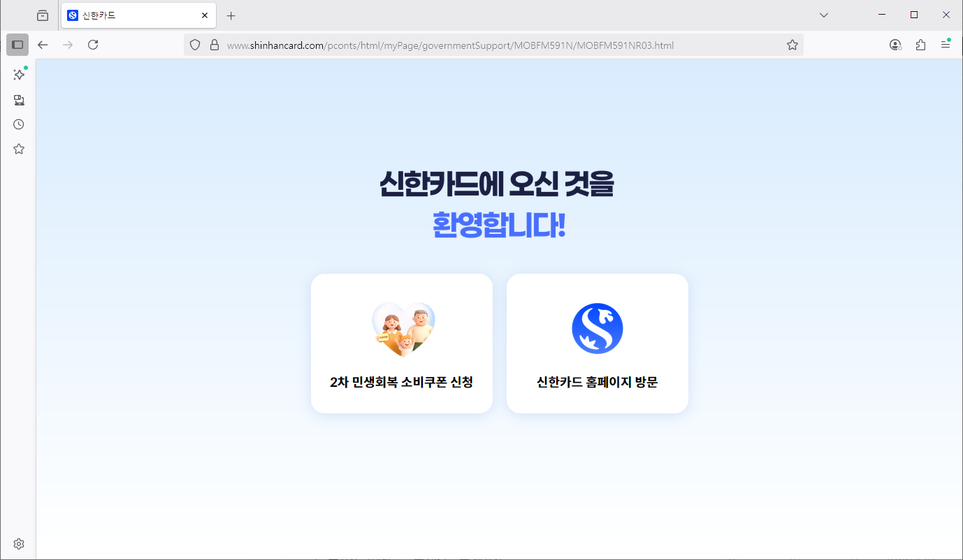963x560 pixels.
Task: Visit 신한카드 홈페이지 via the right card
Action: [x=597, y=343]
